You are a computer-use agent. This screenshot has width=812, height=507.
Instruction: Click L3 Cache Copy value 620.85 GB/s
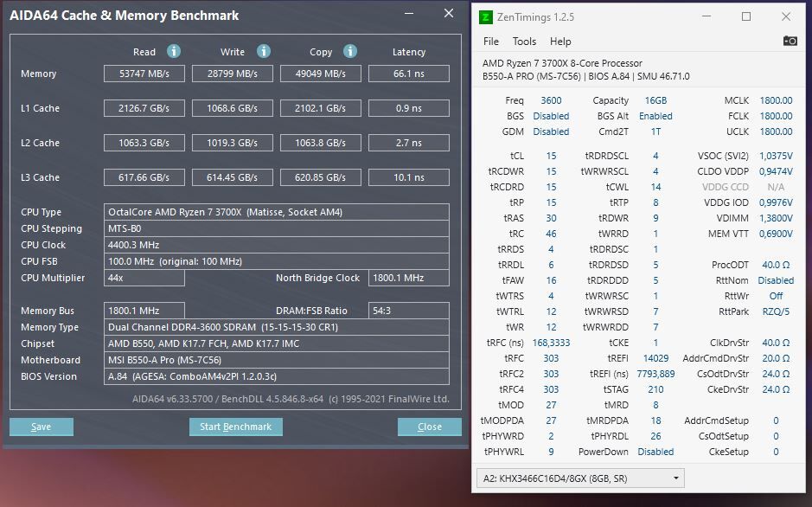click(x=321, y=177)
